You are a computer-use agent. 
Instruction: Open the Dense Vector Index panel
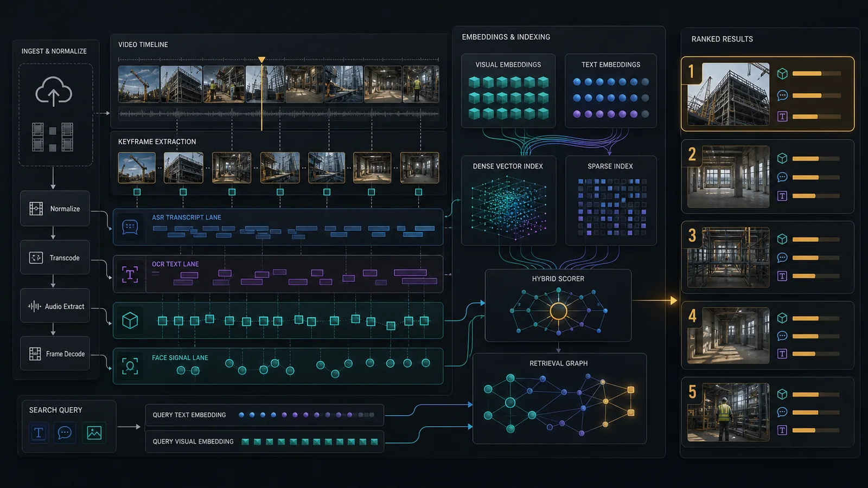point(508,201)
